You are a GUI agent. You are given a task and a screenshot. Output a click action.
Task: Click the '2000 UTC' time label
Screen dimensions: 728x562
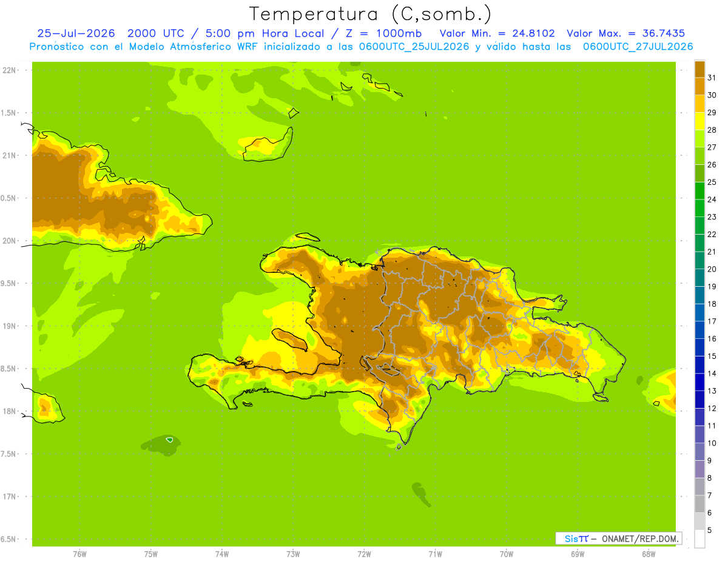[155, 33]
